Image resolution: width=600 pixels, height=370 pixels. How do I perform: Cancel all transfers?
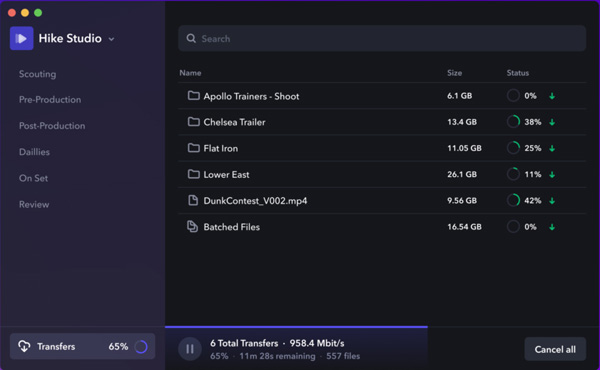[555, 349]
